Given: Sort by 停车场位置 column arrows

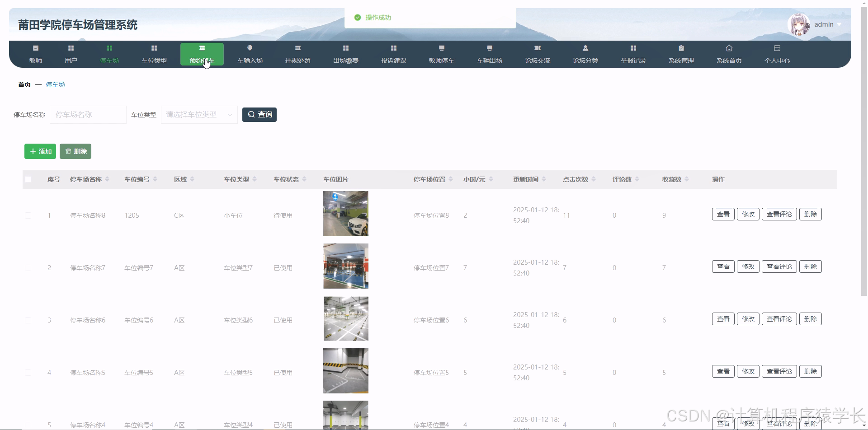Looking at the screenshot, I should click(451, 179).
